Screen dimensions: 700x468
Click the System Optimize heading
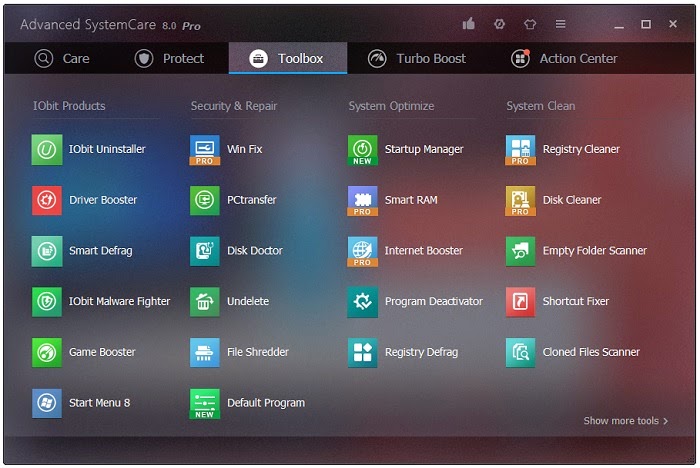pos(391,106)
